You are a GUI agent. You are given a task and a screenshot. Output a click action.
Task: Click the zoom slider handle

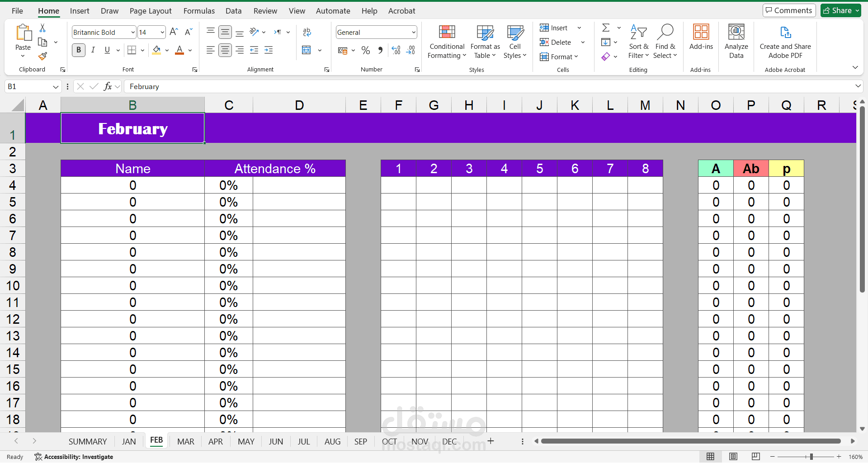(x=811, y=457)
